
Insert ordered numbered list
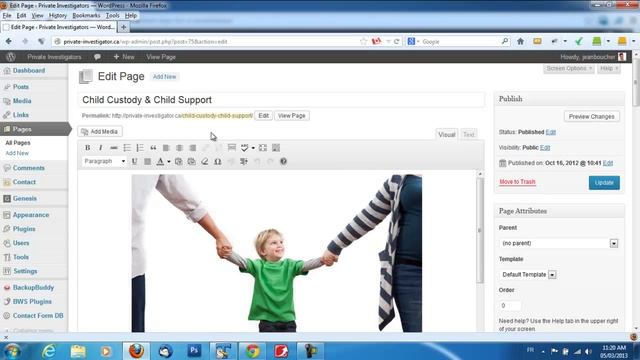[140, 148]
